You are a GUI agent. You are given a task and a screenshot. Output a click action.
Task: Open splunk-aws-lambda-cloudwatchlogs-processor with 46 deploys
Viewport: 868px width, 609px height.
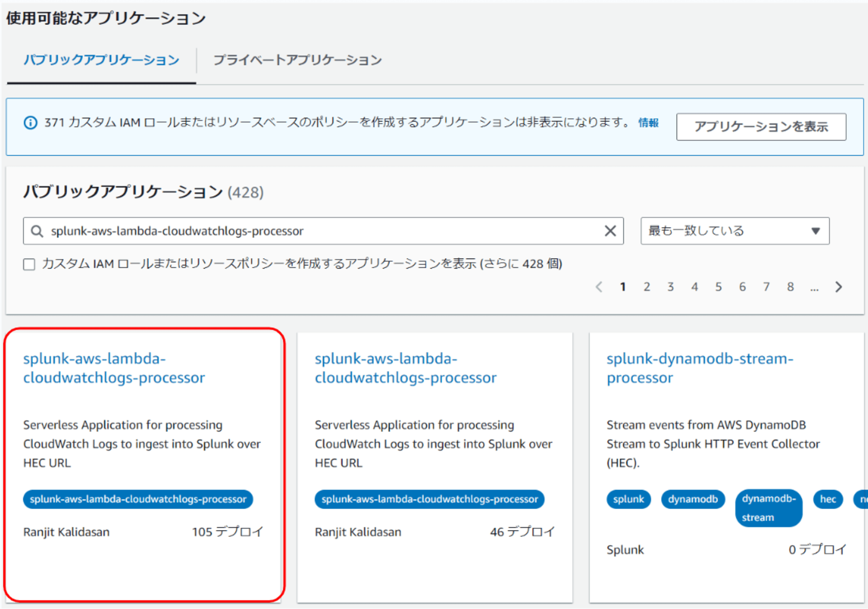405,368
